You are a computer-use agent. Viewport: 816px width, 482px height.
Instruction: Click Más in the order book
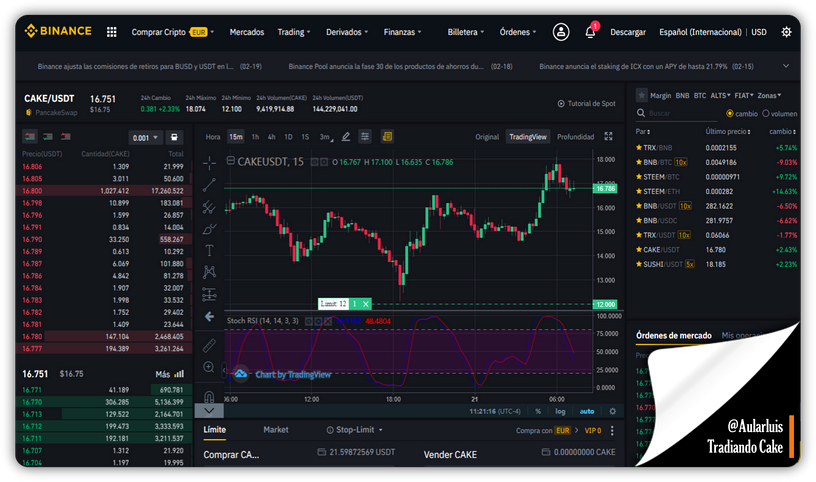point(170,374)
